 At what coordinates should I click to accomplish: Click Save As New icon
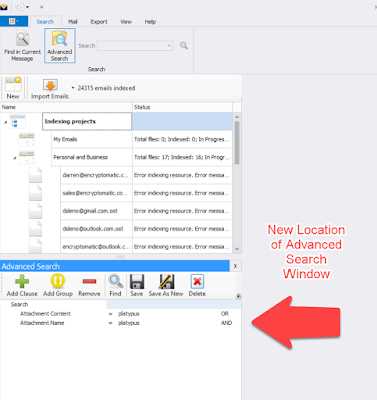pyautogui.click(x=166, y=282)
